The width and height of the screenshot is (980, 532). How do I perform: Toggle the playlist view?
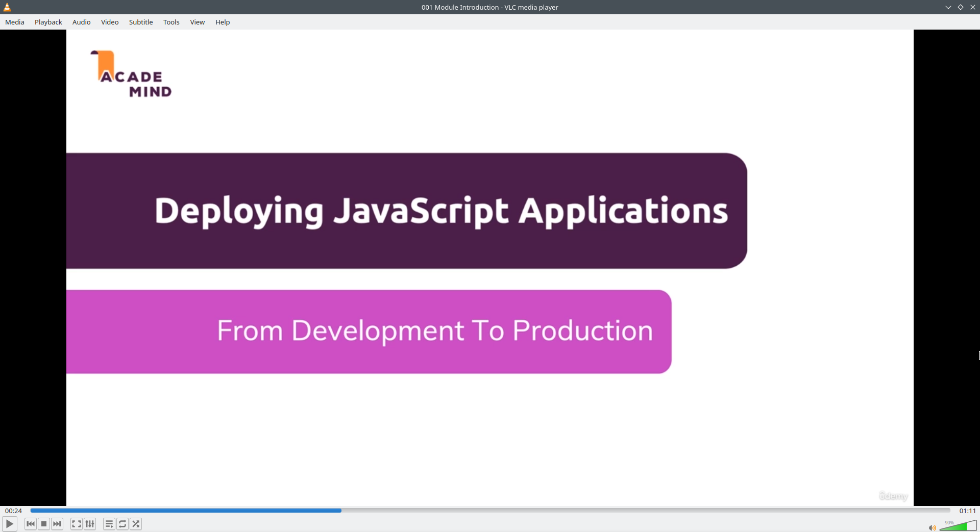[109, 524]
